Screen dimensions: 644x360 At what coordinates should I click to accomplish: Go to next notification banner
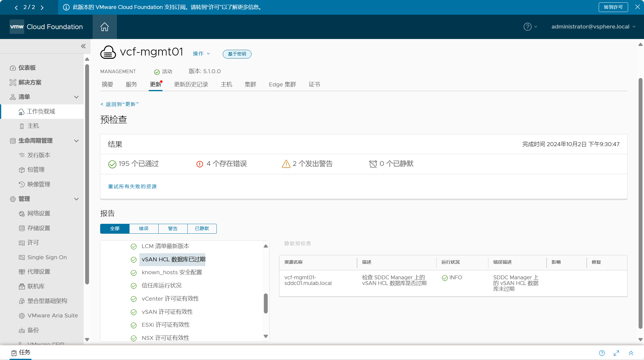42,7
